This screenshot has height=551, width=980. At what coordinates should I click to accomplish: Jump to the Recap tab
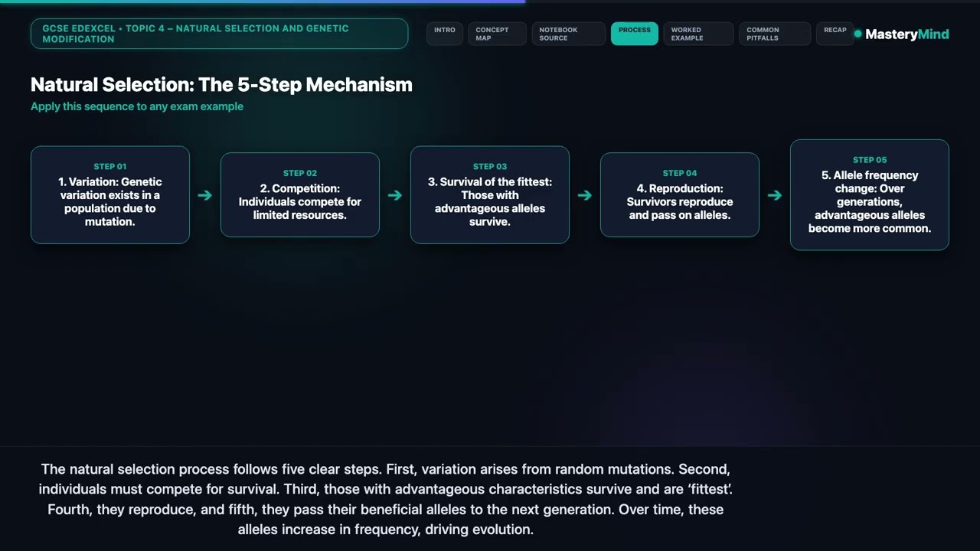point(835,34)
